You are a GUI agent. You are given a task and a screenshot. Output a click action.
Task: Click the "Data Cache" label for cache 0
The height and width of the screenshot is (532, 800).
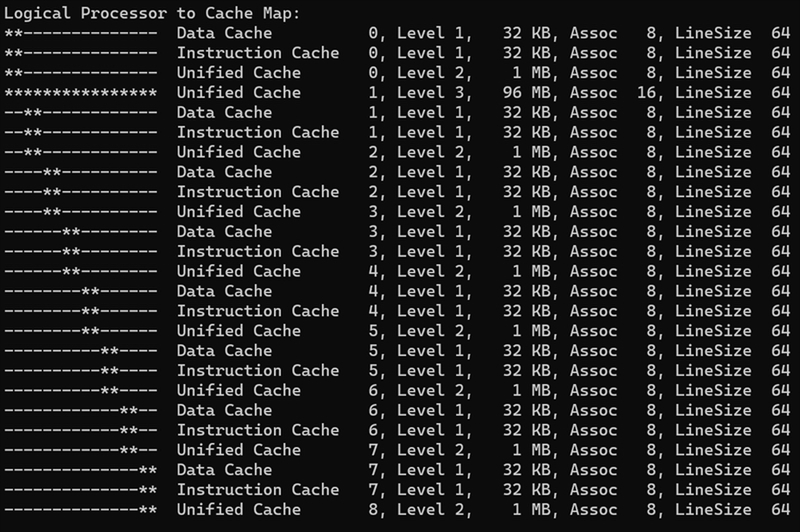(x=224, y=33)
